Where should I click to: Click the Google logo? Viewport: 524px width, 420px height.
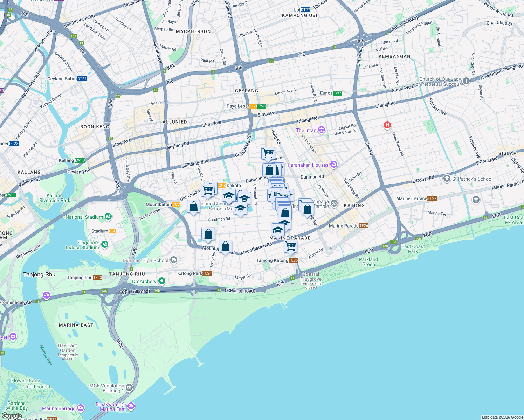(x=12, y=416)
